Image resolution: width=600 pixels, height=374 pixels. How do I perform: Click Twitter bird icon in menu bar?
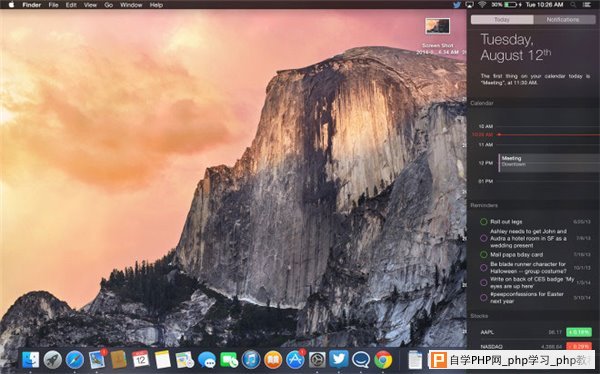pos(457,5)
